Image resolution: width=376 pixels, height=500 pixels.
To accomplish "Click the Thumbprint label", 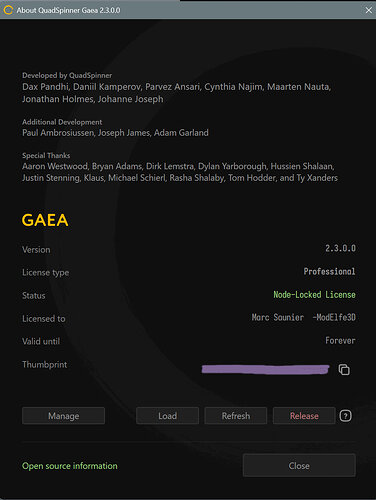I will [x=45, y=365].
